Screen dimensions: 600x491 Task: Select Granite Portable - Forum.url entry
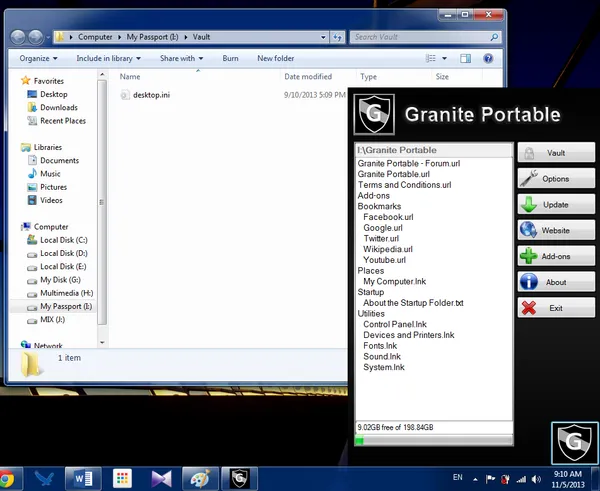coord(409,163)
